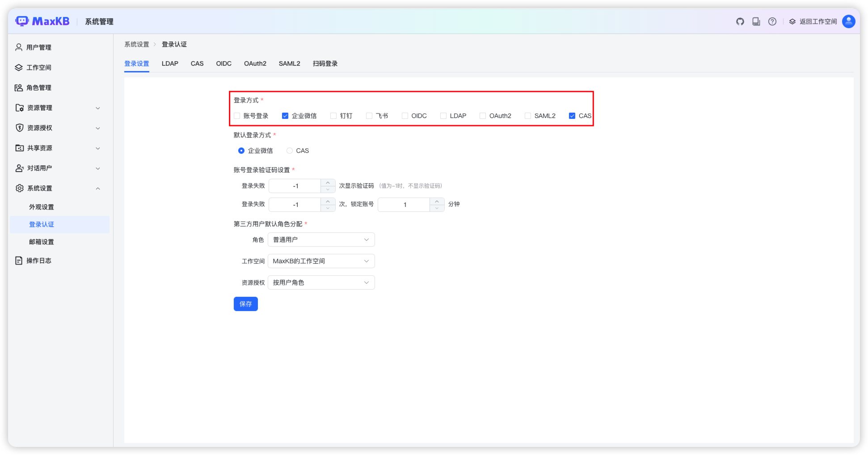Click the MaxKB logo icon
This screenshot has width=868, height=455.
coord(22,21)
